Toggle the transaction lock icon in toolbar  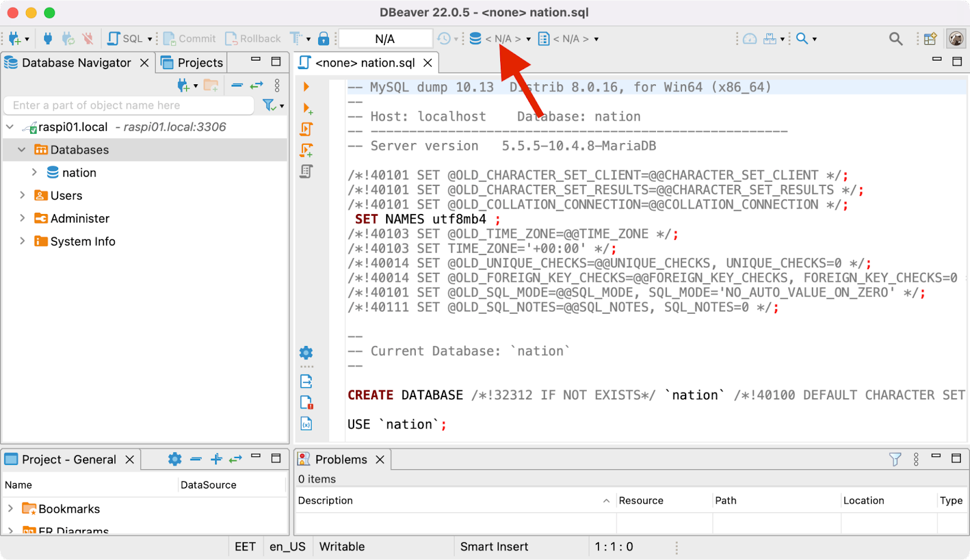[x=324, y=39]
